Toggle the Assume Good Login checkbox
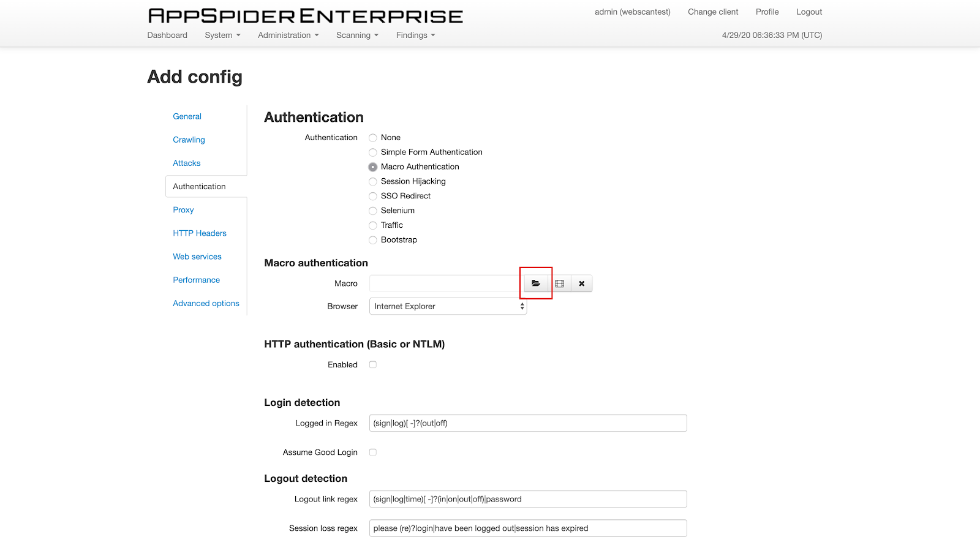980x548 pixels. coord(373,452)
